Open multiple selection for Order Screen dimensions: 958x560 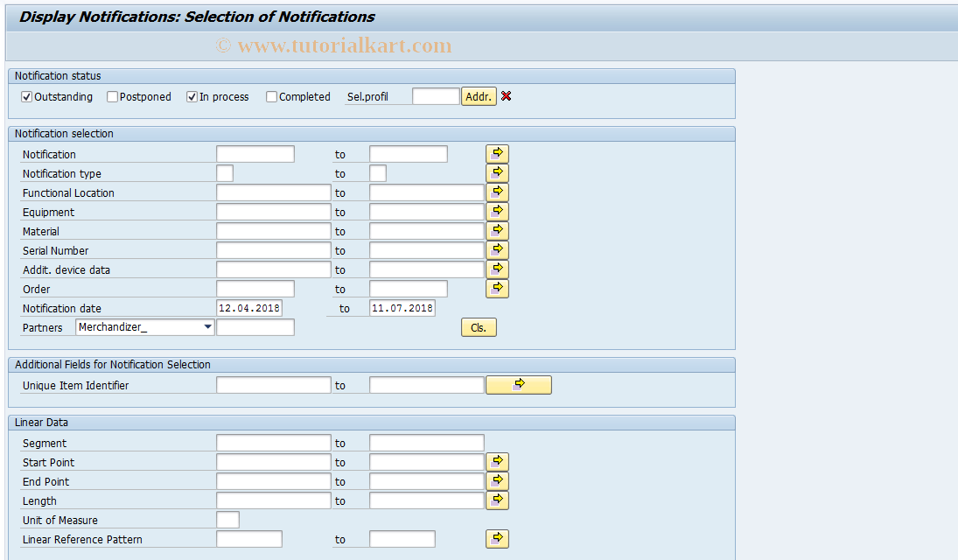[x=497, y=288]
